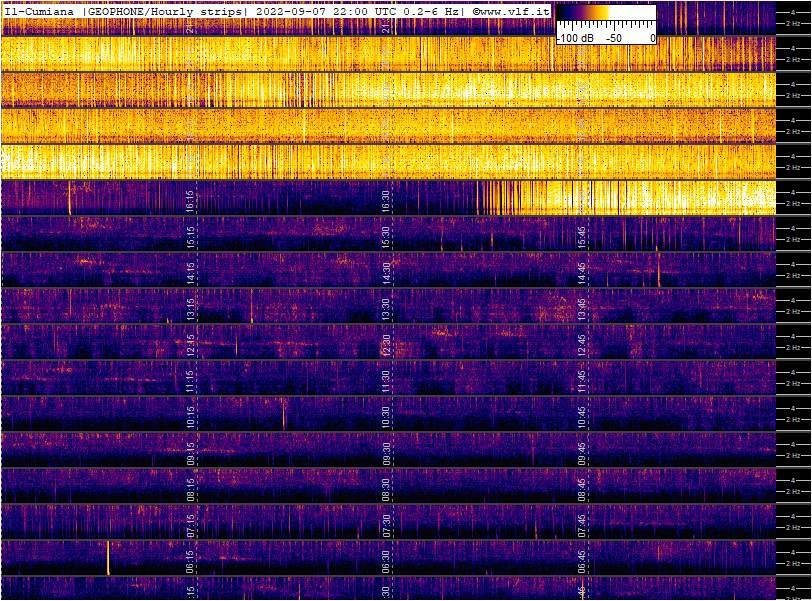Select the 07:30 time marker
This screenshot has height=601, width=812.
click(386, 525)
